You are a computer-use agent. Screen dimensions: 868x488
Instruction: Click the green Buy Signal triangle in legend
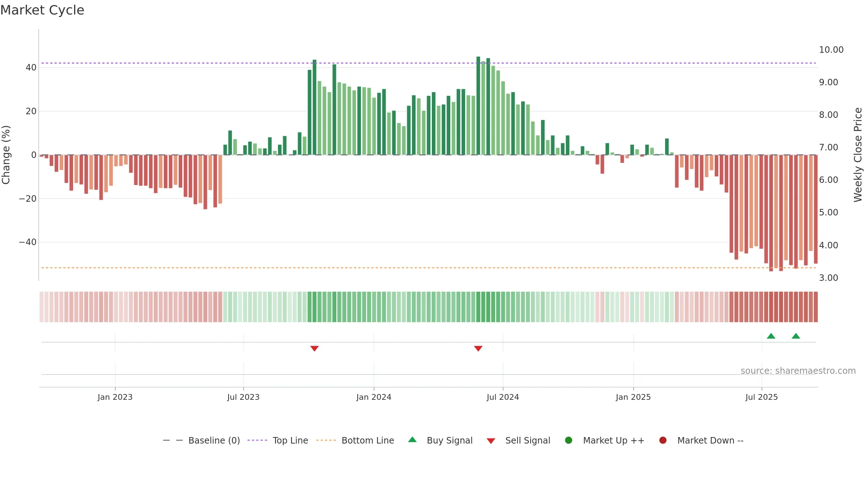tap(412, 440)
